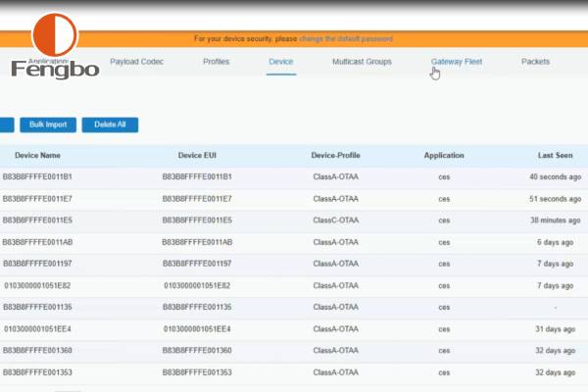Click ClassA-OTAA profile in the B83B8FFFFE0011AB row
Screen dimensions: 588x392
[335, 242]
